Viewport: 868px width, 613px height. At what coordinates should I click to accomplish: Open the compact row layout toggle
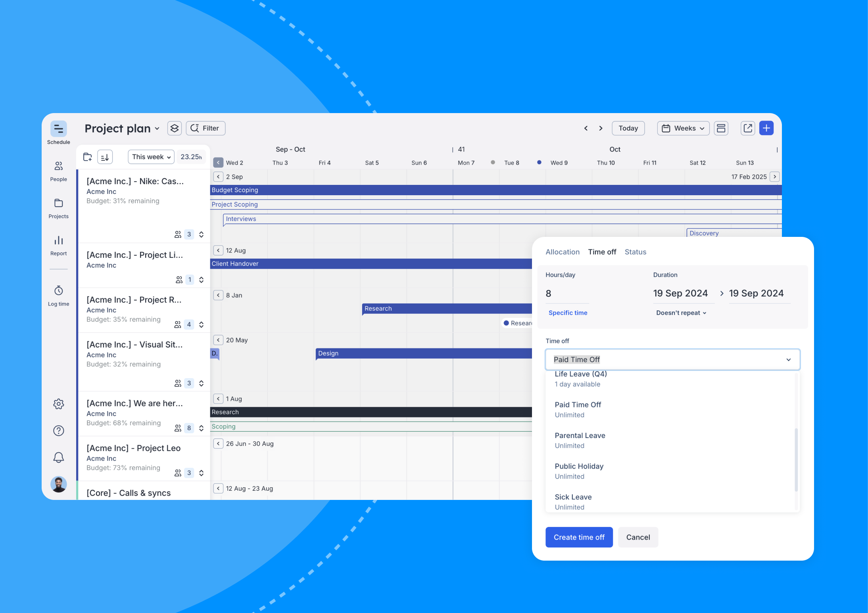(721, 128)
